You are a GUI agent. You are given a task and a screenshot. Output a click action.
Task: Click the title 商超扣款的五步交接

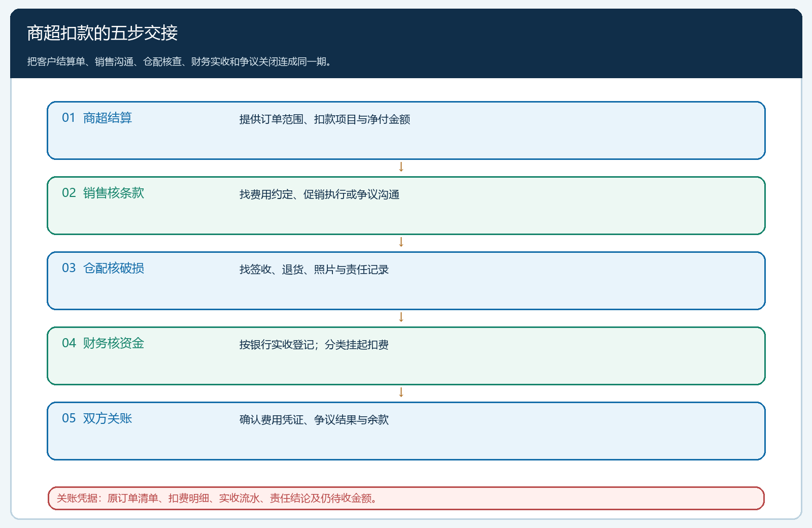(x=102, y=33)
